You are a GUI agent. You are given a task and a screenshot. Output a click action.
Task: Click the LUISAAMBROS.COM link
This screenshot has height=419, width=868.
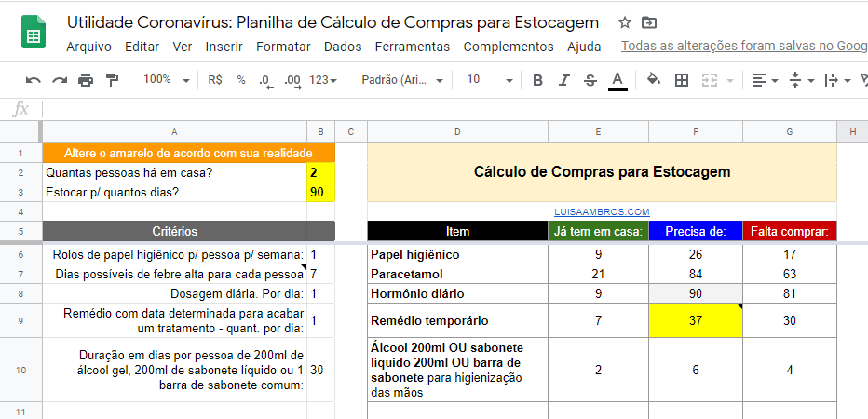coord(602,212)
